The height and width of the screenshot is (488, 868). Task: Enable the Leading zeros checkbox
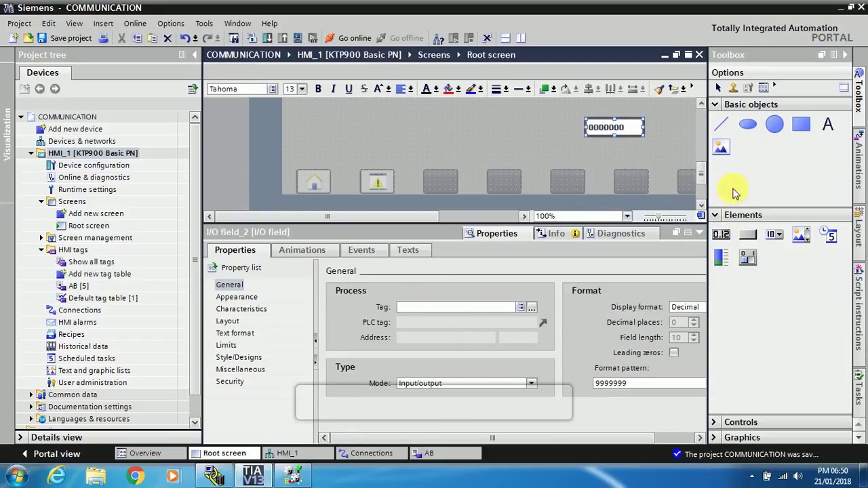673,352
